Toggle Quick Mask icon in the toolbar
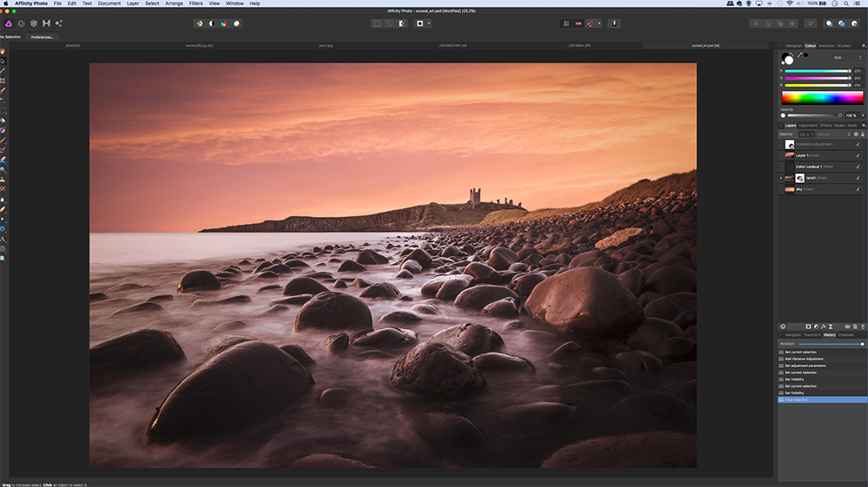 click(x=419, y=23)
